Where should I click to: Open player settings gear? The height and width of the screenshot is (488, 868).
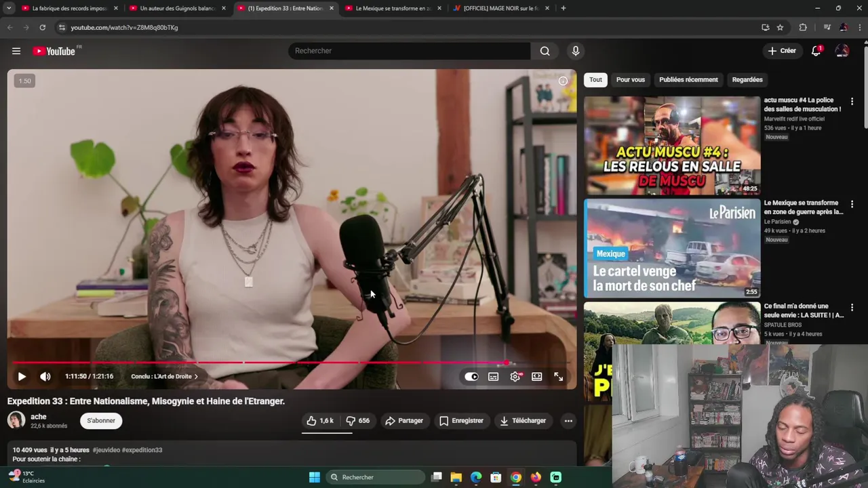[515, 376]
